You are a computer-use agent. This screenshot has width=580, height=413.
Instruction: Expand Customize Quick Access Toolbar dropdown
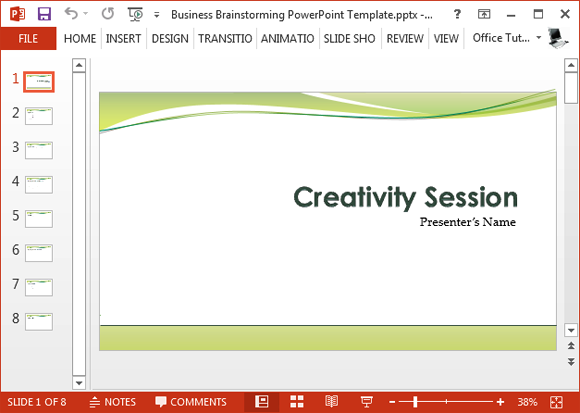tap(157, 15)
